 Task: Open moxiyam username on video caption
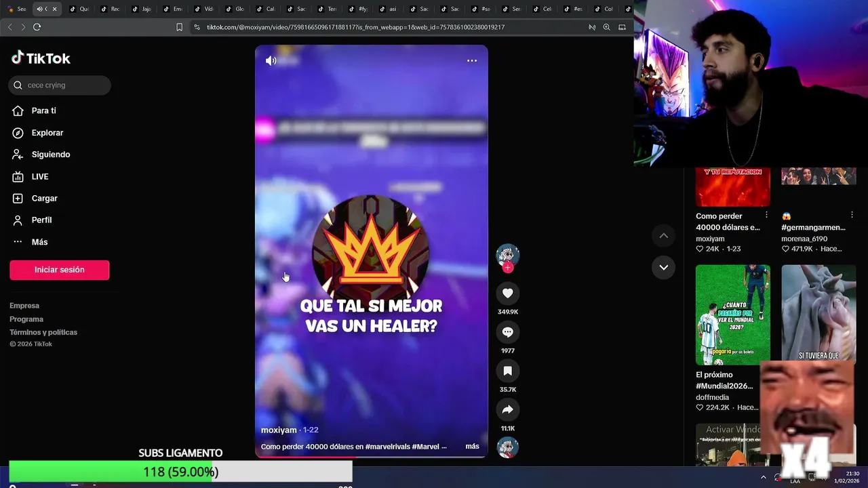(x=279, y=430)
